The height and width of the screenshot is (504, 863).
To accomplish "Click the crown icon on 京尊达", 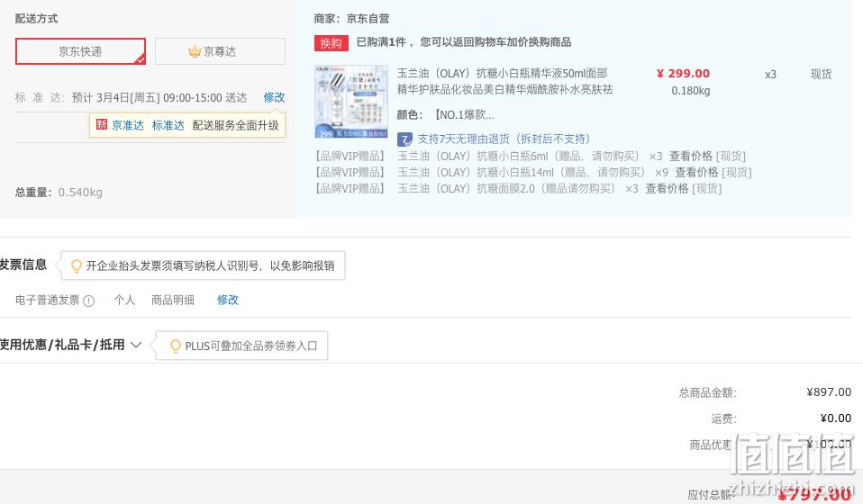I will pos(195,51).
